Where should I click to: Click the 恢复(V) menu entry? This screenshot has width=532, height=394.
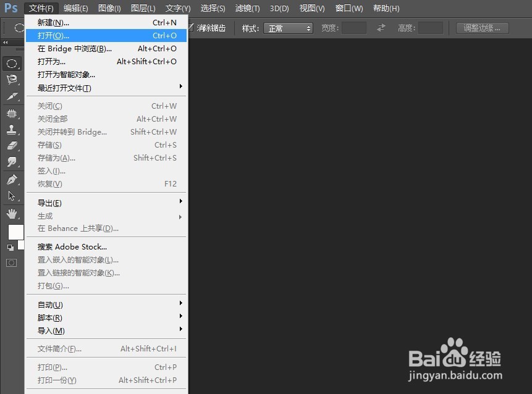click(106, 183)
